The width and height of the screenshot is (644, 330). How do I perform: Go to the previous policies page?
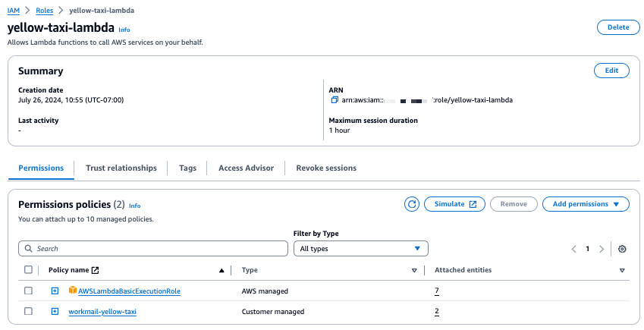(573, 249)
